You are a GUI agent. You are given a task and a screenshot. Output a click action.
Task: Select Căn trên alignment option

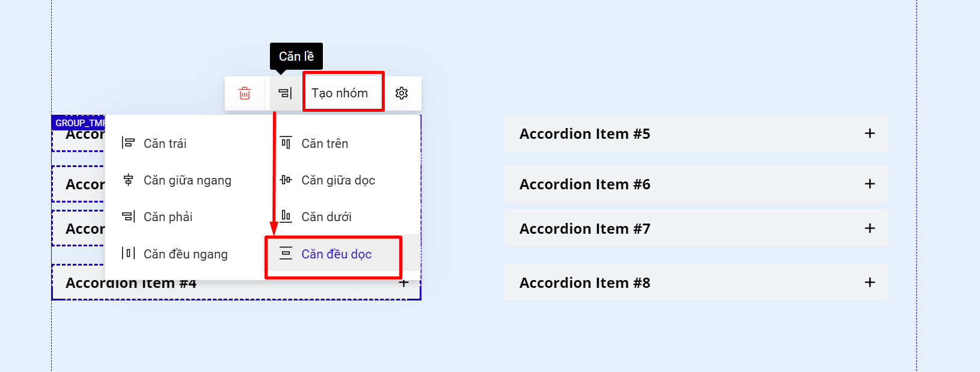[x=324, y=143]
